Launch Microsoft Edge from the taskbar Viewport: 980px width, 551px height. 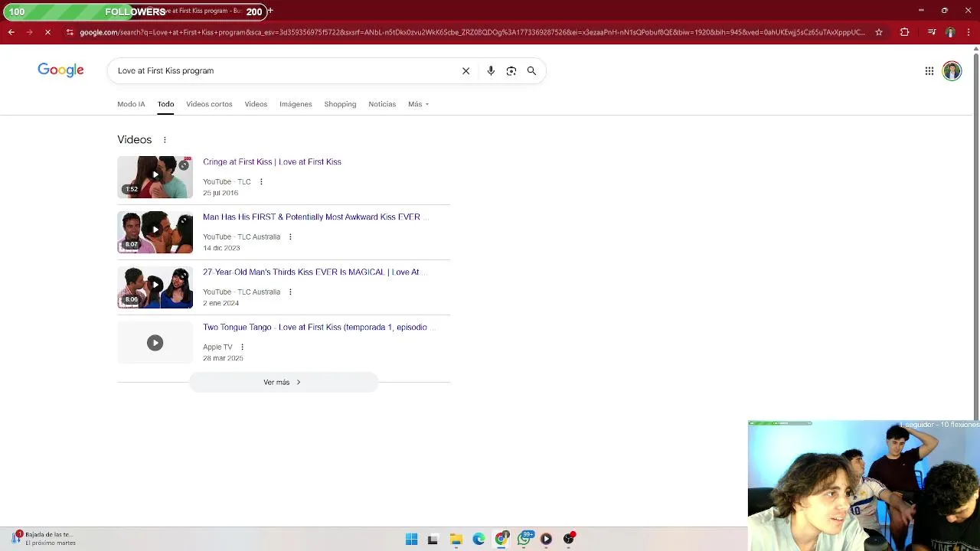coord(479,539)
